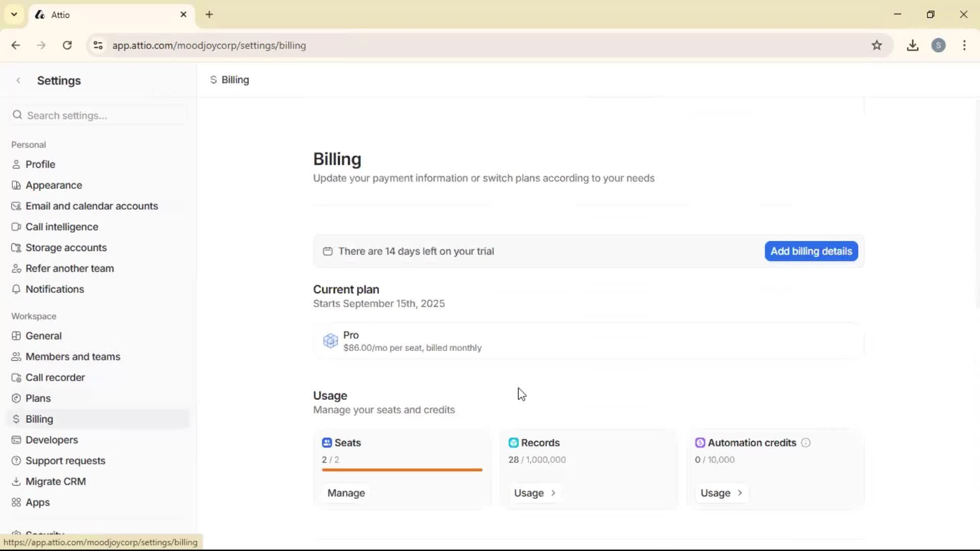This screenshot has height=551, width=980.
Task: Select the Appearance paintbrush icon
Action: (x=16, y=185)
